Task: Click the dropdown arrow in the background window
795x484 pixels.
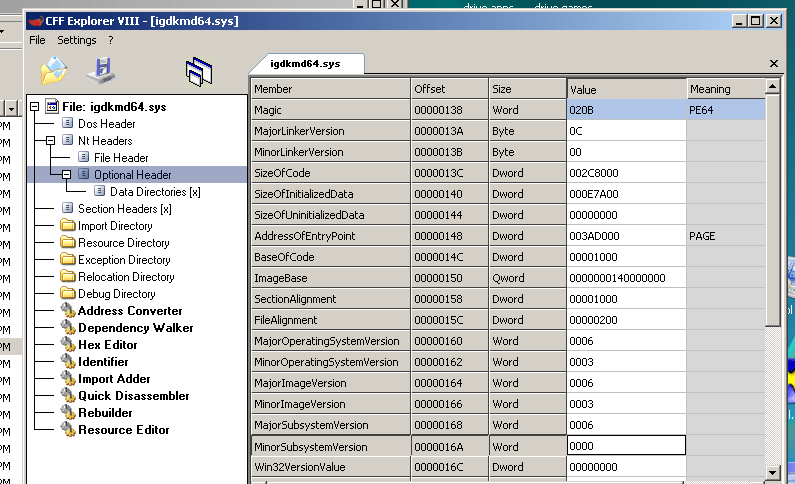Action: pyautogui.click(x=11, y=107)
